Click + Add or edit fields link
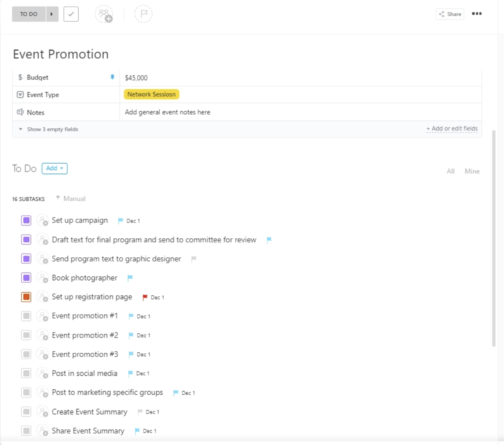This screenshot has height=445, width=504. click(x=452, y=128)
